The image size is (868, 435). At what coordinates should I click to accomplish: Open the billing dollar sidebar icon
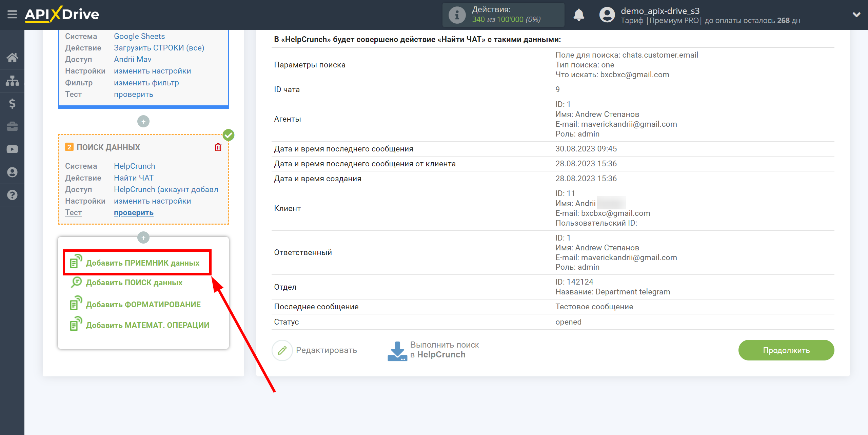12,103
